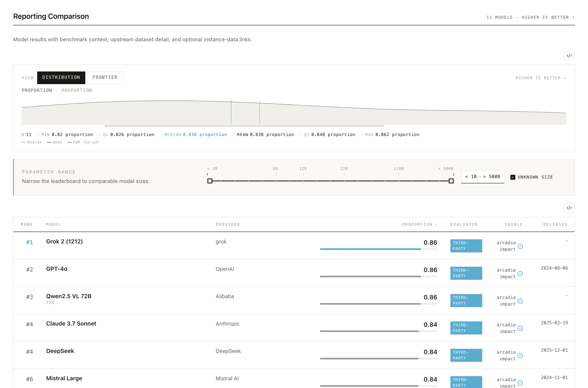This screenshot has width=588, height=388.
Task: Click the MEAN 0.838 proportion statistic
Action: coord(265,135)
